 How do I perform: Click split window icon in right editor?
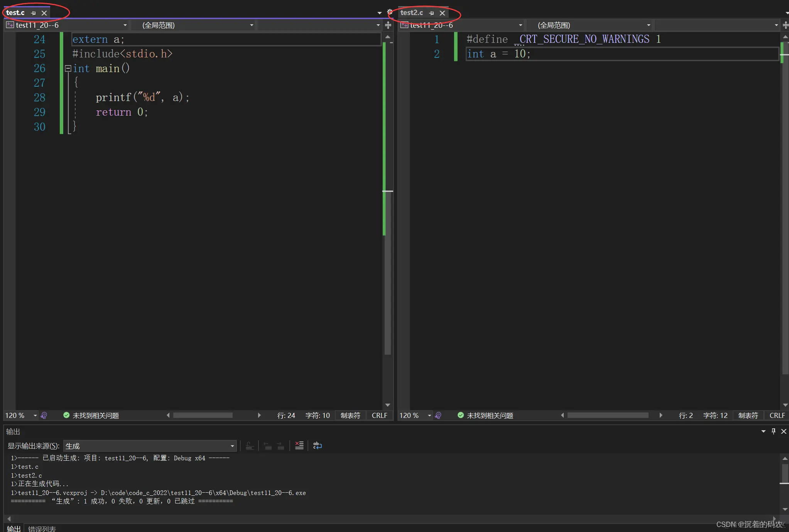coord(785,25)
